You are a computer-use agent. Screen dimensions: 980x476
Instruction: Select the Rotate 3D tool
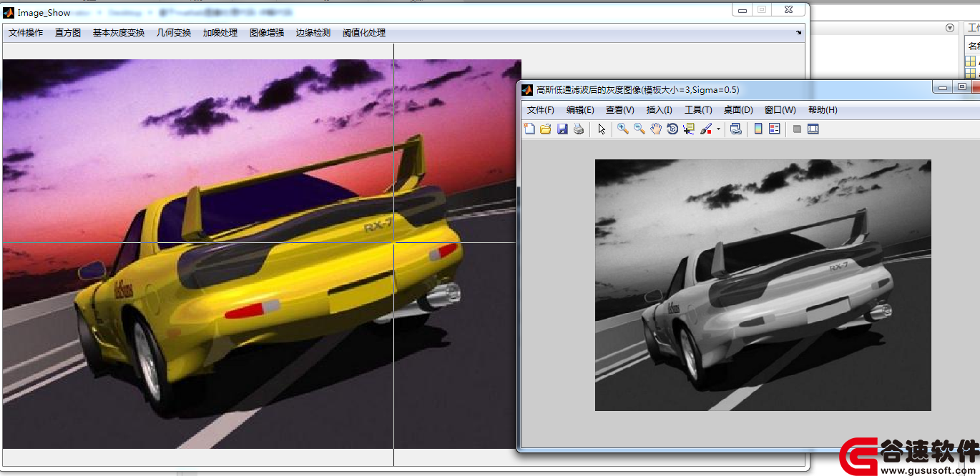[x=672, y=129]
